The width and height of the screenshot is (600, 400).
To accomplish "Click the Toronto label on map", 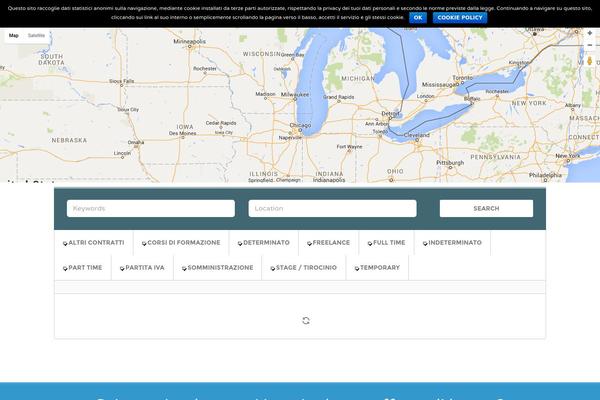I will [463, 78].
